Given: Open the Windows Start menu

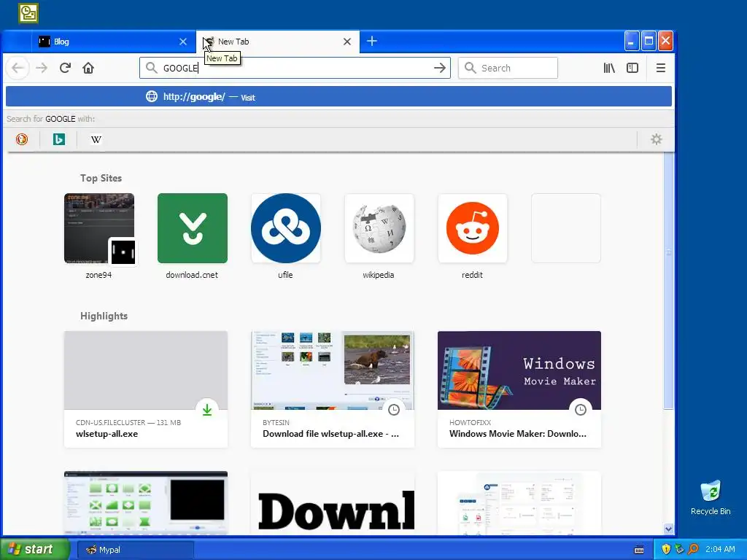Looking at the screenshot, I should point(35,550).
